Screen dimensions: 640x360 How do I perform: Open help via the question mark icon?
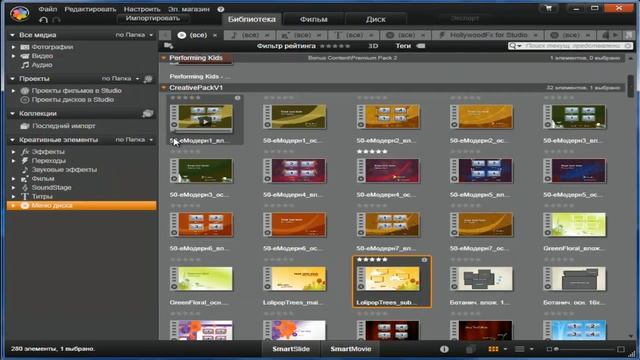tap(221, 9)
